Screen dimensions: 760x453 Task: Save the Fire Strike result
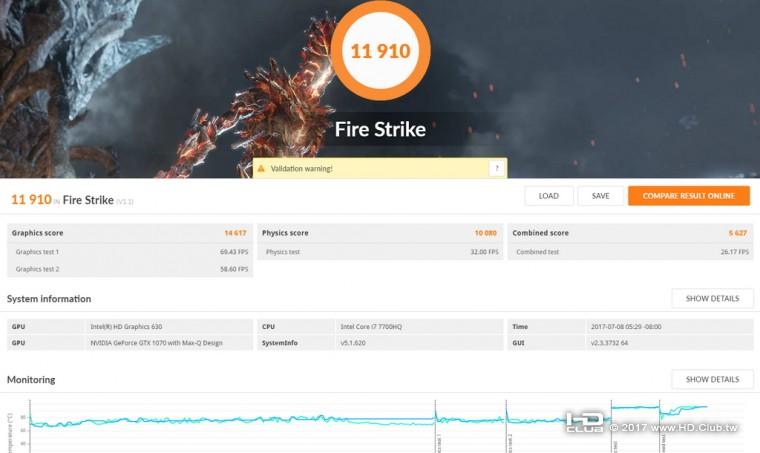point(601,196)
